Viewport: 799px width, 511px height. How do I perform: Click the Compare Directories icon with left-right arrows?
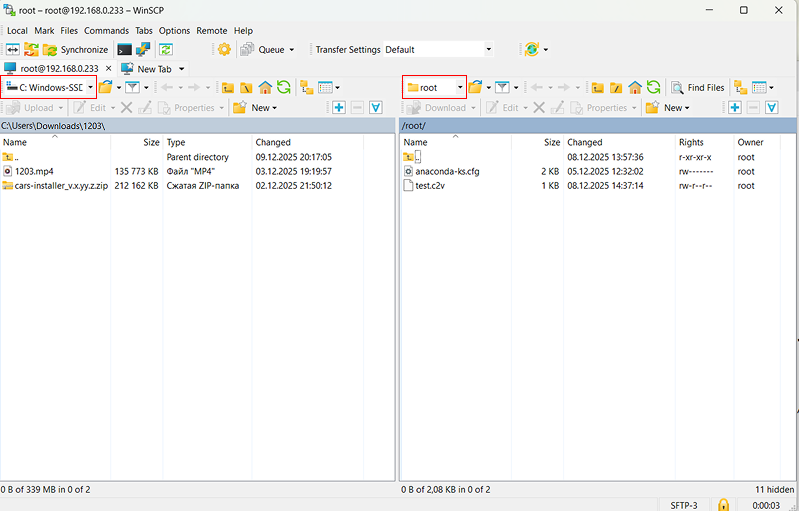[13, 49]
